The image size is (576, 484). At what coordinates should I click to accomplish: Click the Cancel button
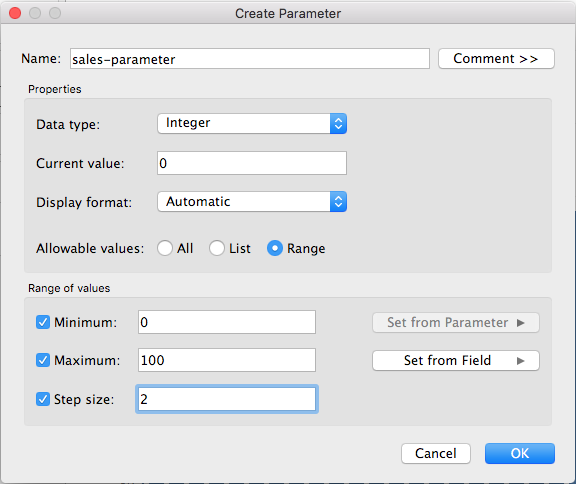(436, 454)
